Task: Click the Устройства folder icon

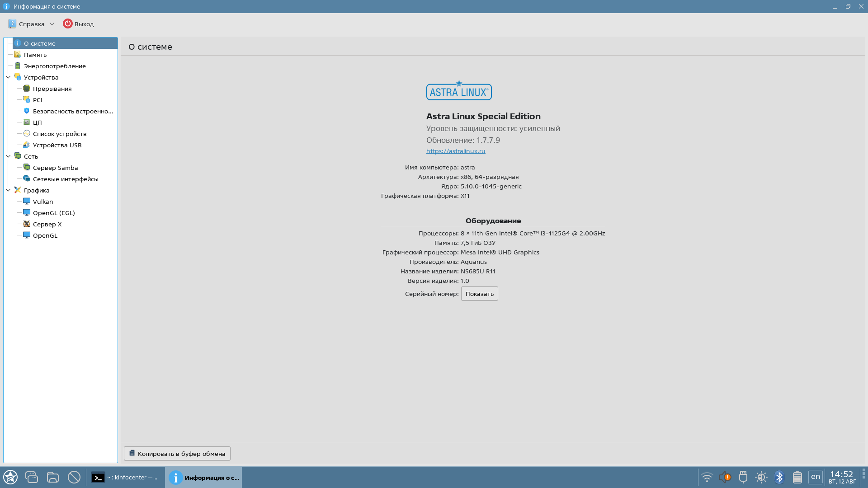Action: pyautogui.click(x=18, y=77)
